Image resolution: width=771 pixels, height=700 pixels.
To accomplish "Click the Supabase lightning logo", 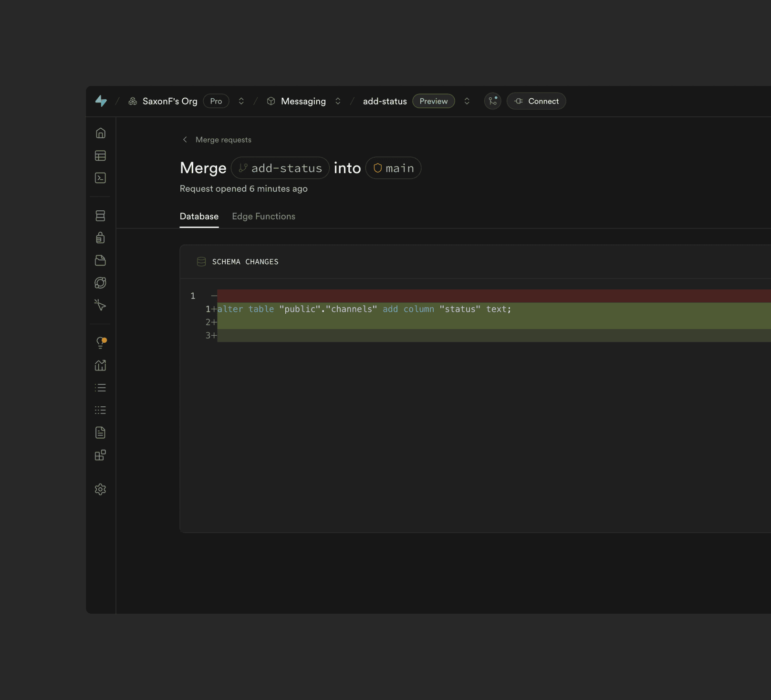I will tap(101, 101).
